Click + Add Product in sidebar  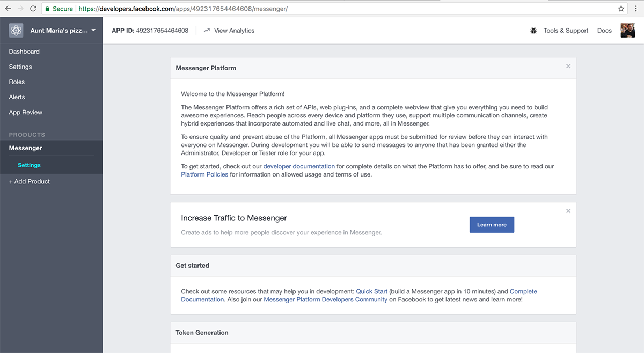[29, 181]
